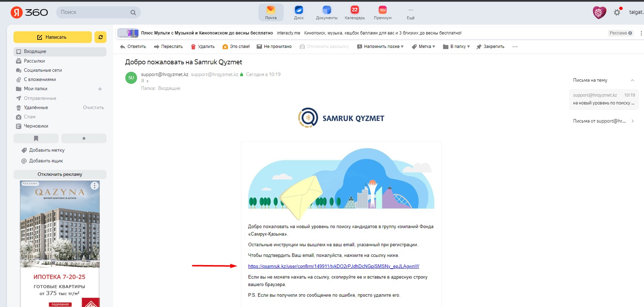Click the Реклама label badge

(621, 33)
